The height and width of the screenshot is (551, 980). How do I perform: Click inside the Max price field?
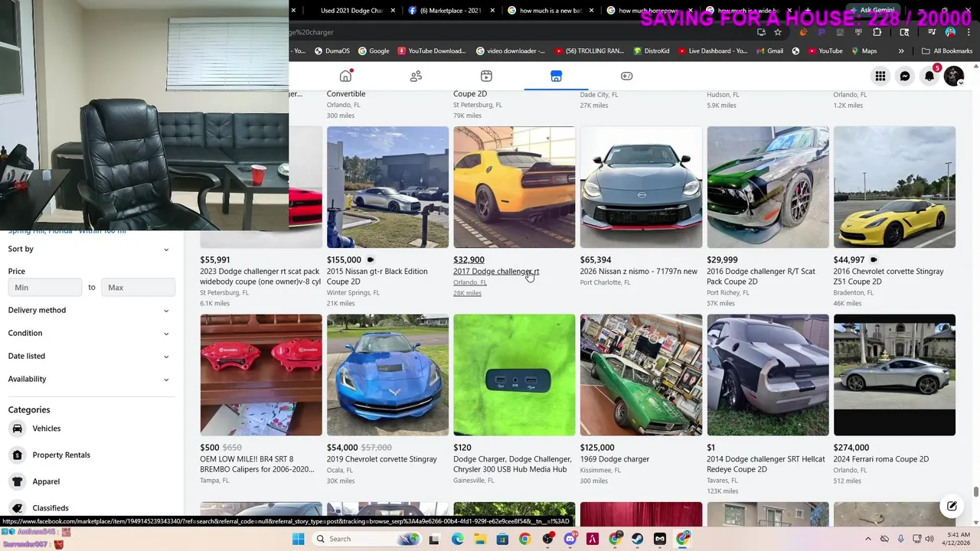click(x=138, y=287)
